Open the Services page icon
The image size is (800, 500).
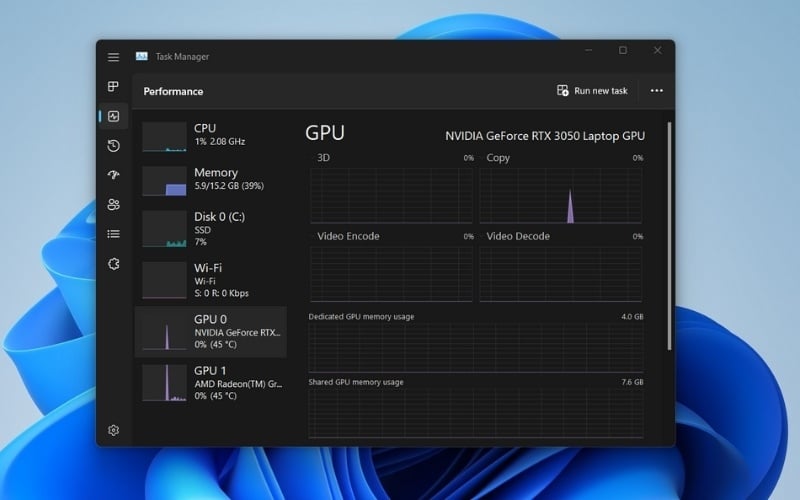click(x=113, y=264)
